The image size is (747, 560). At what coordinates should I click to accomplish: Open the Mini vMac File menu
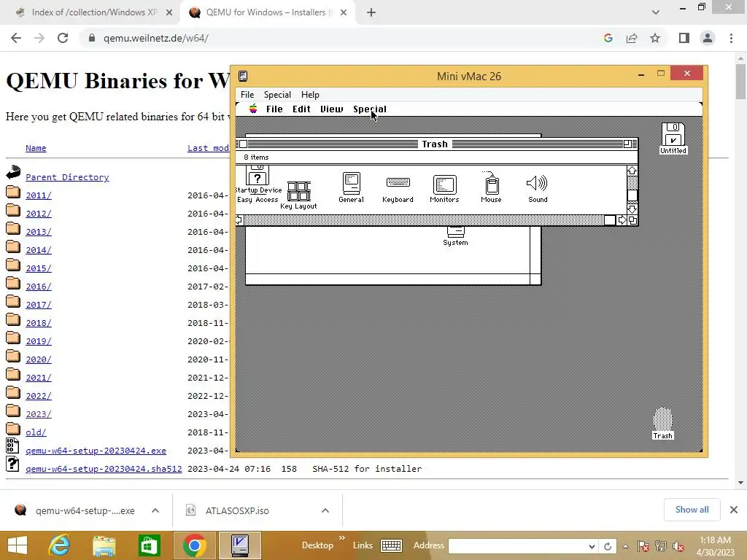[247, 94]
